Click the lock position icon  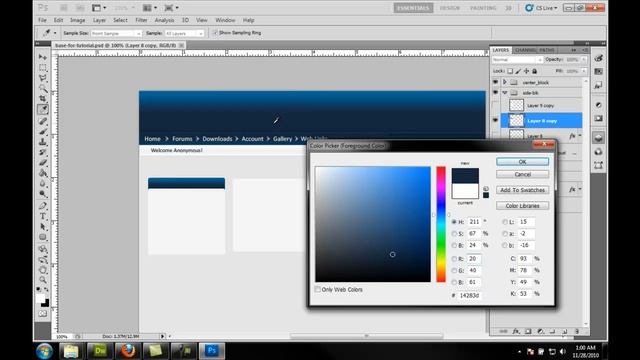[527, 71]
